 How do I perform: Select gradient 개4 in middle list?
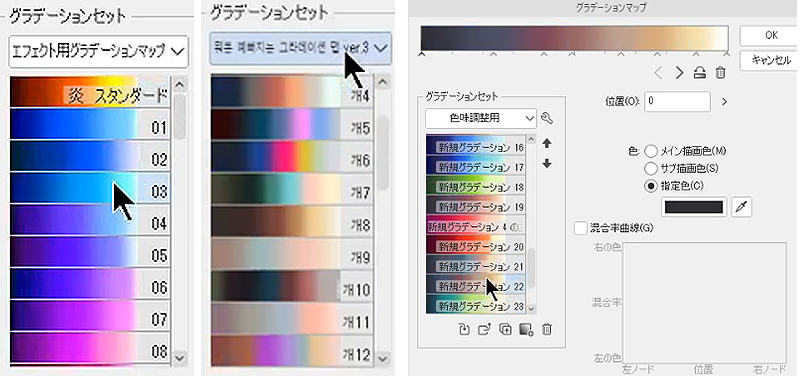click(x=292, y=92)
